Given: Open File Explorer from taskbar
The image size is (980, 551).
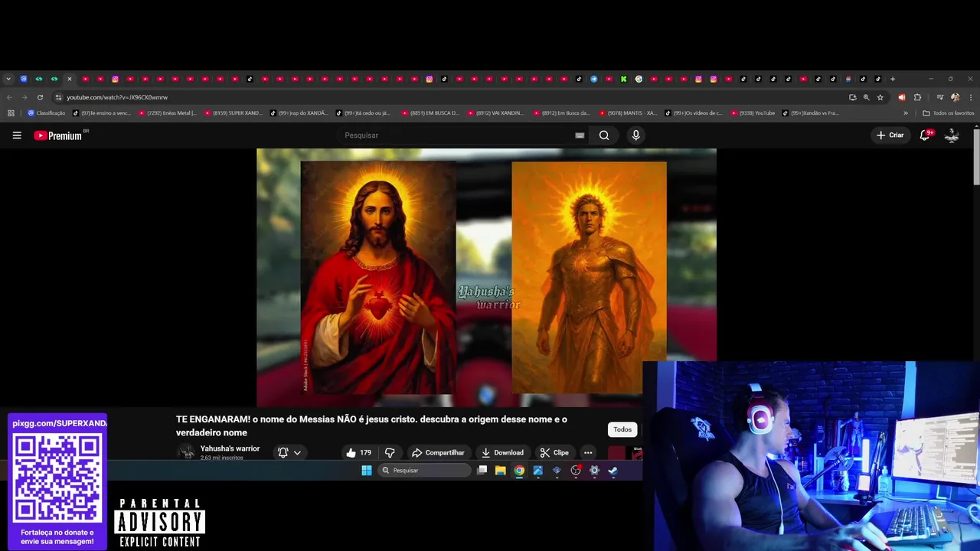Looking at the screenshot, I should coord(500,471).
